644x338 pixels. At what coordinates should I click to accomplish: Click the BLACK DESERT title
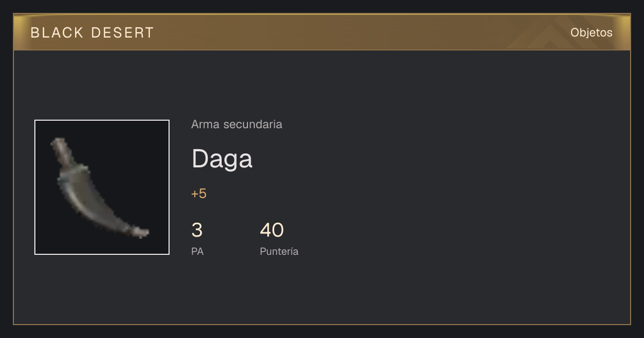(x=92, y=33)
